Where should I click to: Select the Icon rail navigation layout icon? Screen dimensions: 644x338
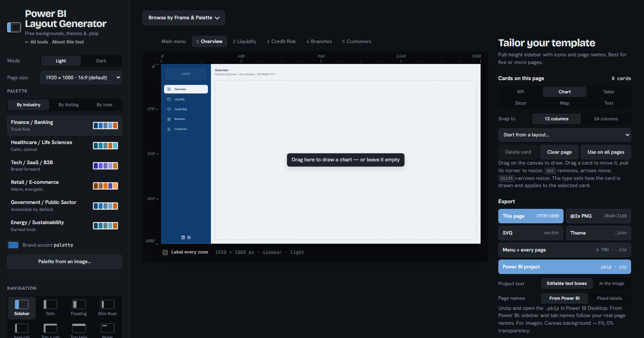[x=22, y=328]
